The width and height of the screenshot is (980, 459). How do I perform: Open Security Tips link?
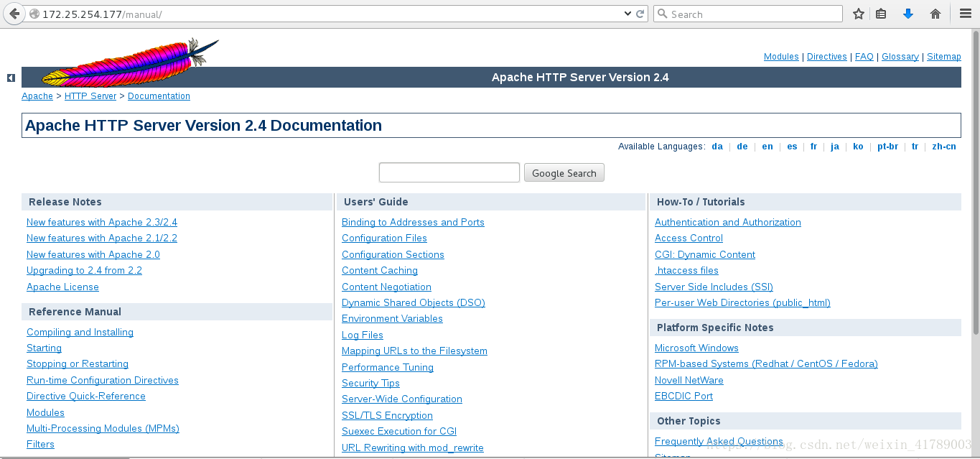(370, 384)
